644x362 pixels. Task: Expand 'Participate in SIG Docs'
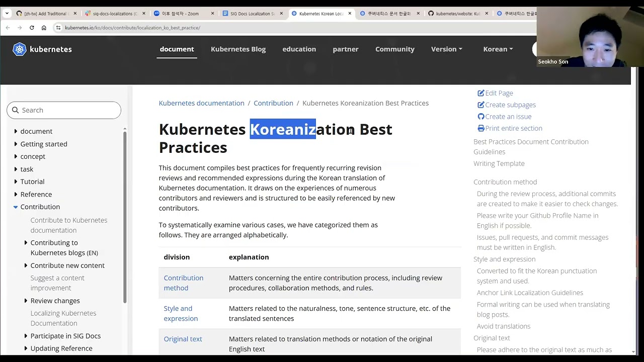[x=26, y=336]
